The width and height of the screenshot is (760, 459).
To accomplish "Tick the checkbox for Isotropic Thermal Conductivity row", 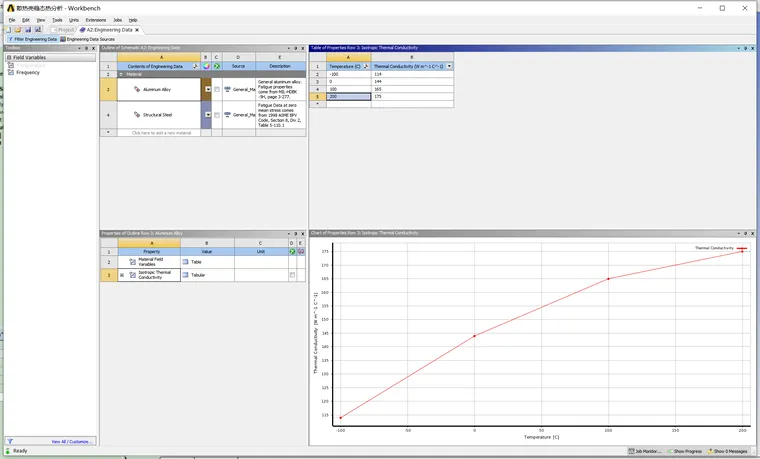I will (x=292, y=275).
